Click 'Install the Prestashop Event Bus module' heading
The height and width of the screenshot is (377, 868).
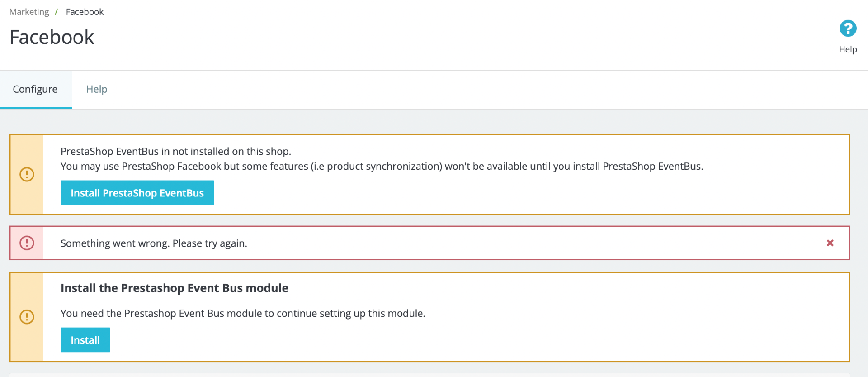pos(174,288)
